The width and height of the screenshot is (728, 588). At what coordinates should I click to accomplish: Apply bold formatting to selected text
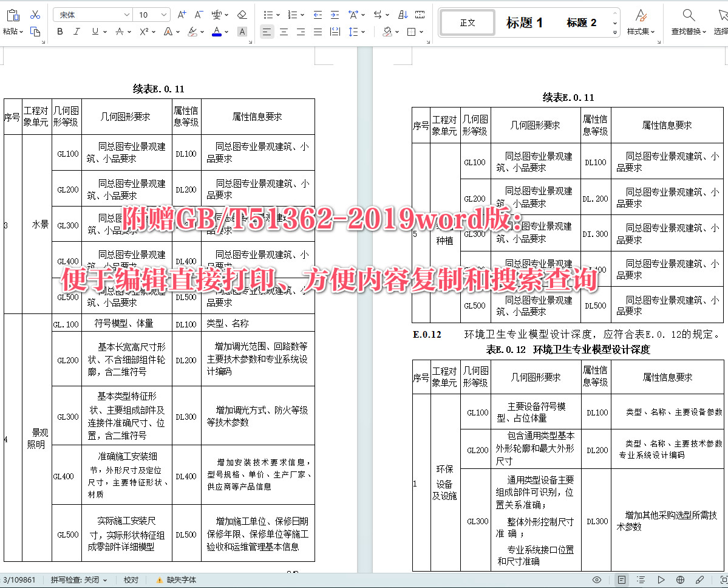tap(59, 32)
